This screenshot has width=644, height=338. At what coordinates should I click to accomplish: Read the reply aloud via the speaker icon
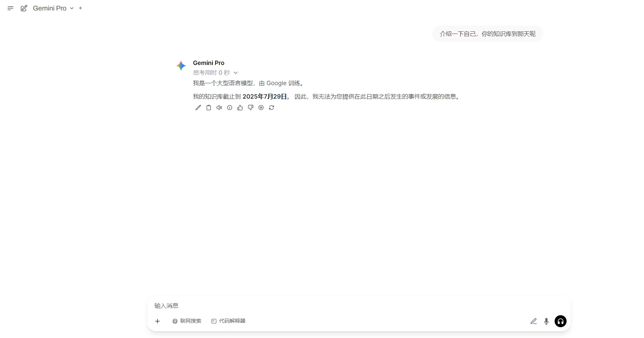(219, 108)
